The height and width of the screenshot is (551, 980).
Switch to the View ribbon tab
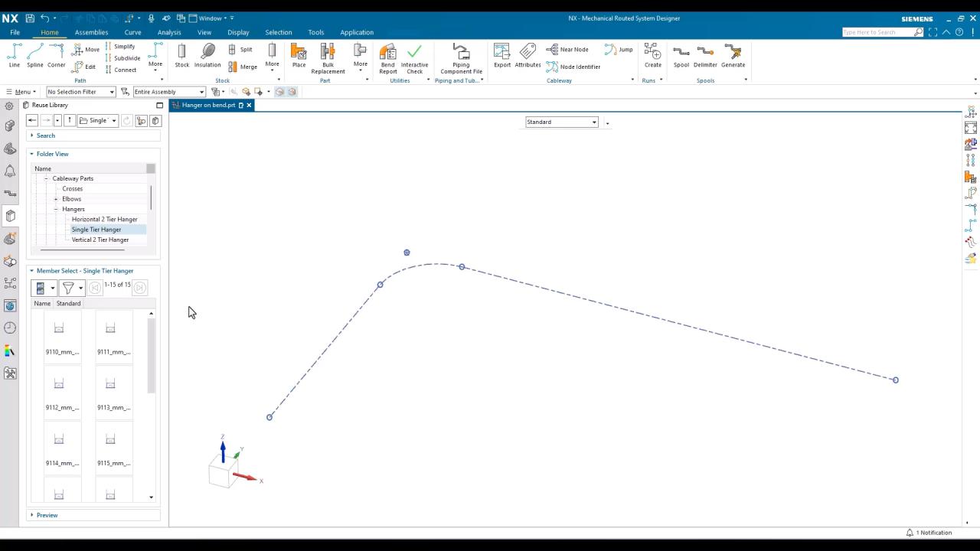pyautogui.click(x=204, y=32)
